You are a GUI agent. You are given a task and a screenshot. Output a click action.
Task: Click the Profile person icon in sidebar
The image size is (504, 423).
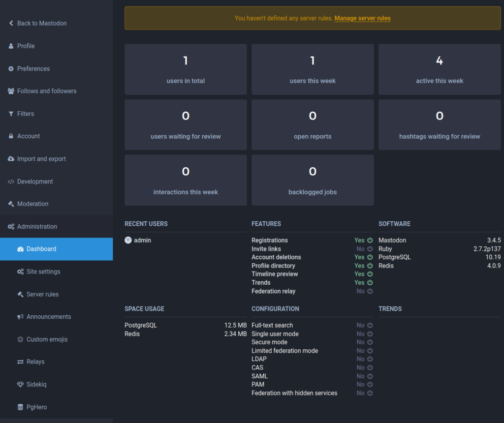pyautogui.click(x=11, y=46)
